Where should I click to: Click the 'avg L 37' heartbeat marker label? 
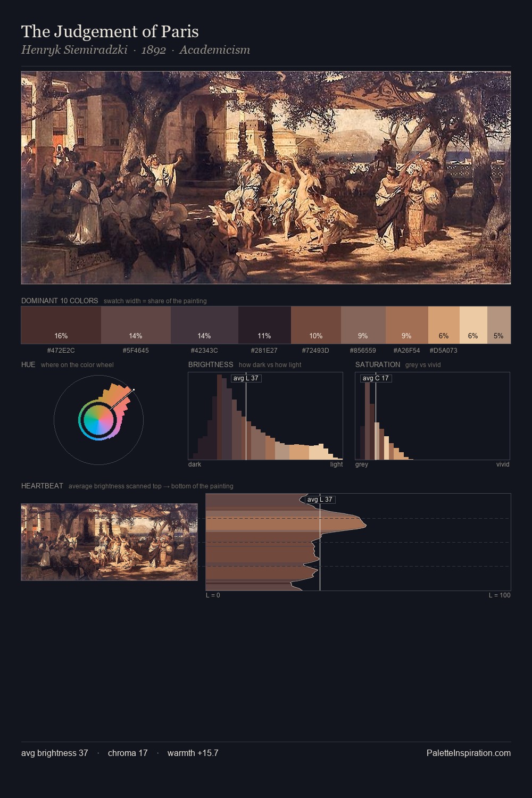pos(320,500)
